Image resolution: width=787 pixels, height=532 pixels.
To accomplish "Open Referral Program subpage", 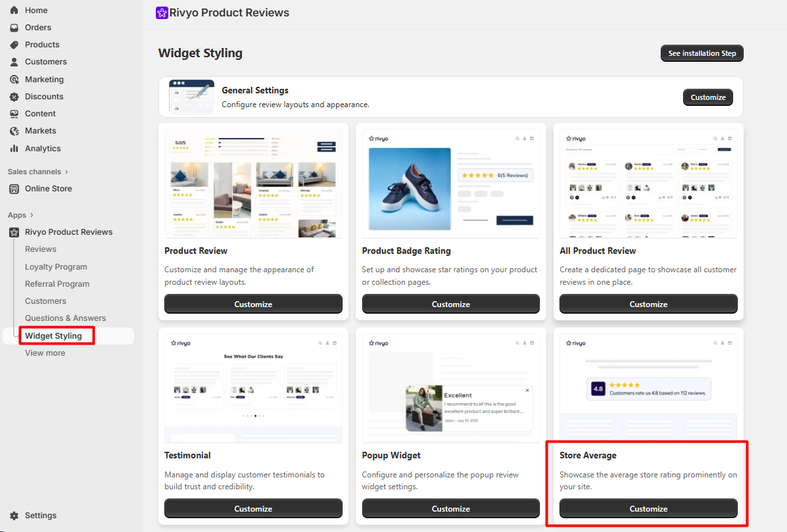I will coord(57,284).
